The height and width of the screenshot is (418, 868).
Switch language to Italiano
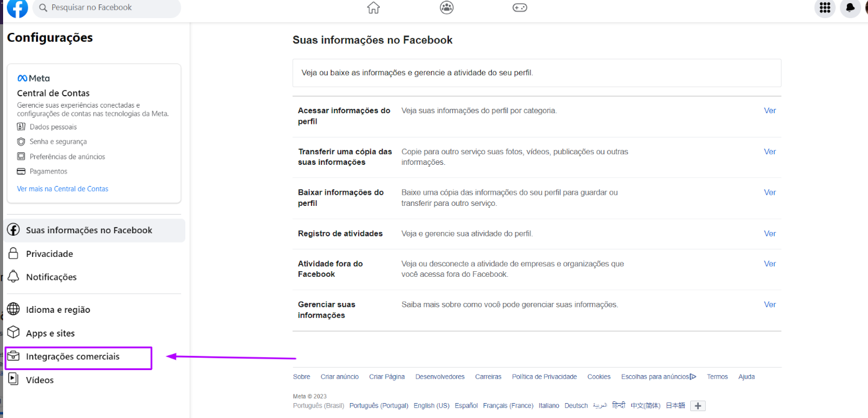tap(549, 406)
